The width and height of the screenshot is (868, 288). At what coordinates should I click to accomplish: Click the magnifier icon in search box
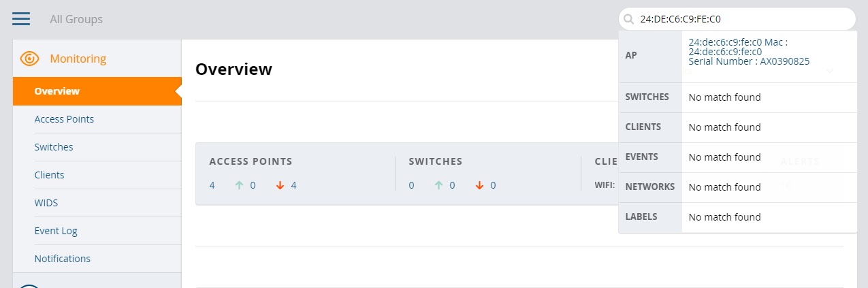pyautogui.click(x=629, y=19)
